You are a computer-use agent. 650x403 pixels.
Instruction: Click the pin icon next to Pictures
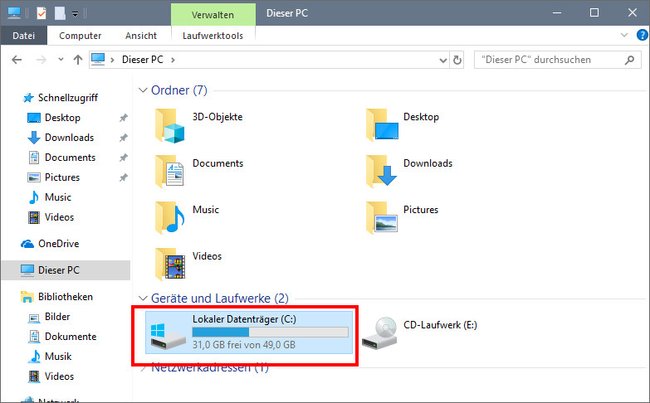coord(124,177)
